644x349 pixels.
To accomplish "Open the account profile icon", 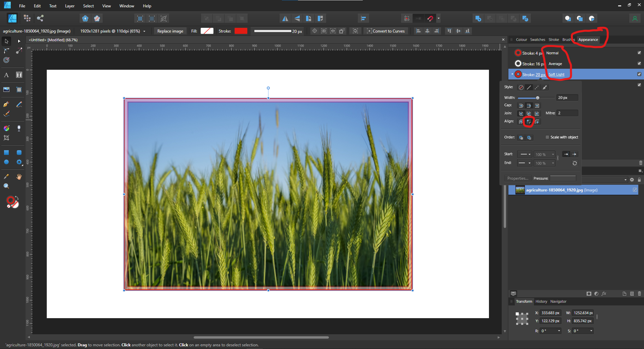I will (635, 18).
